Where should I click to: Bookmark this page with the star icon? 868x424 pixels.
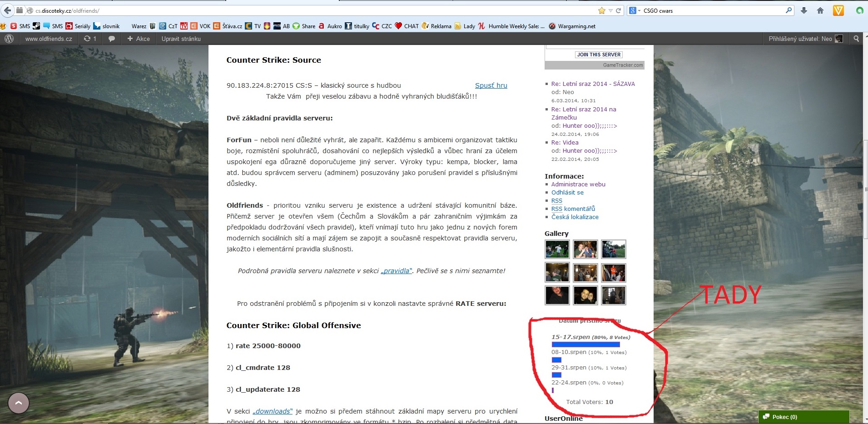point(602,10)
